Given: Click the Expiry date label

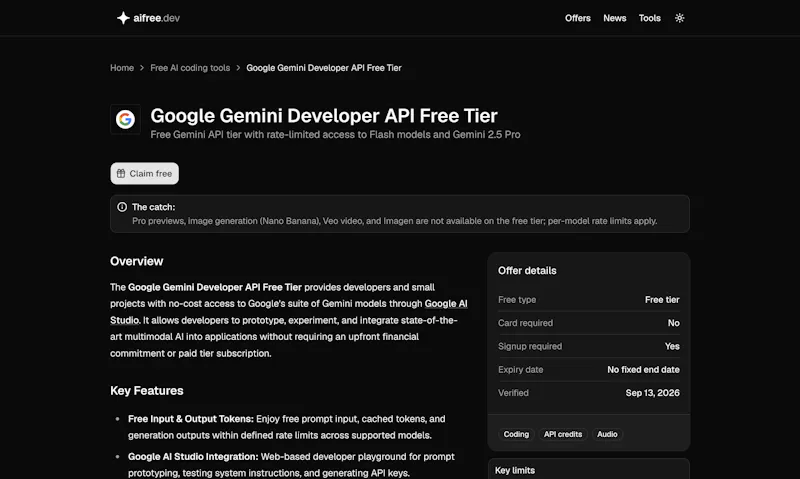Looking at the screenshot, I should [520, 369].
